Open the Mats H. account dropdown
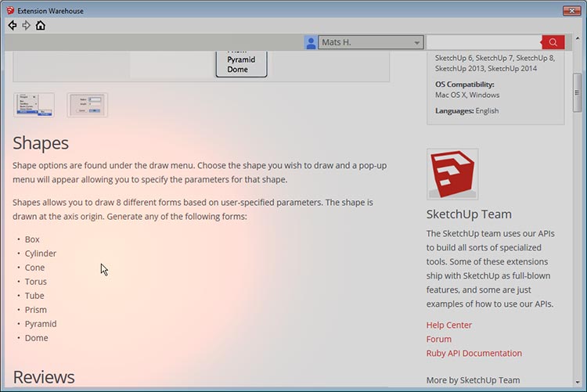 (x=371, y=42)
